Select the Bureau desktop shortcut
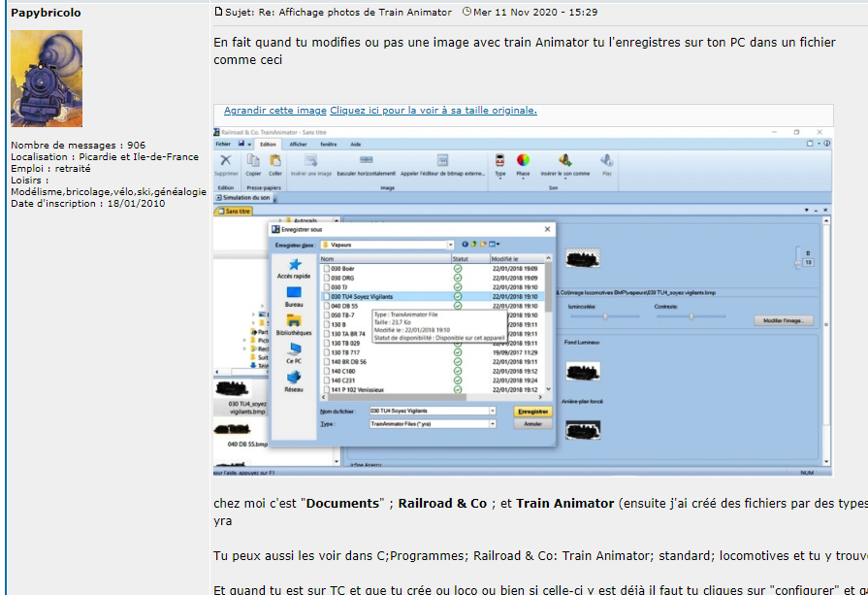868x595 pixels. point(294,296)
